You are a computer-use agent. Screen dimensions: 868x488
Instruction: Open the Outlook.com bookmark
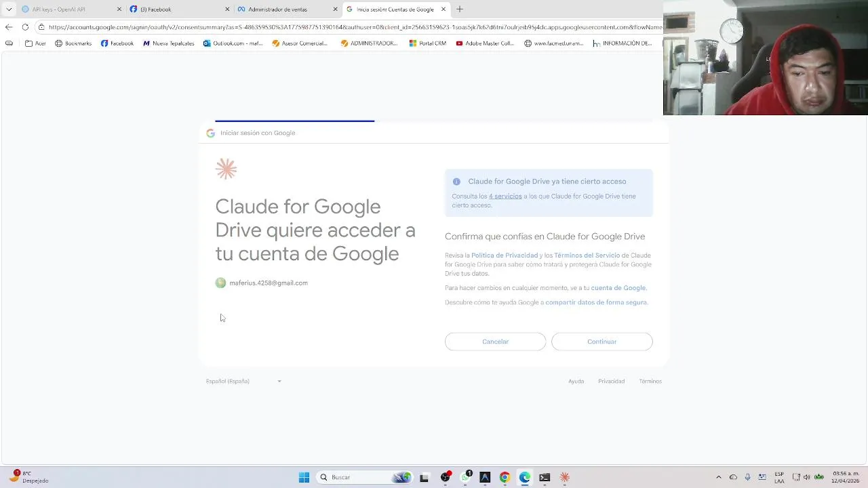(x=233, y=43)
